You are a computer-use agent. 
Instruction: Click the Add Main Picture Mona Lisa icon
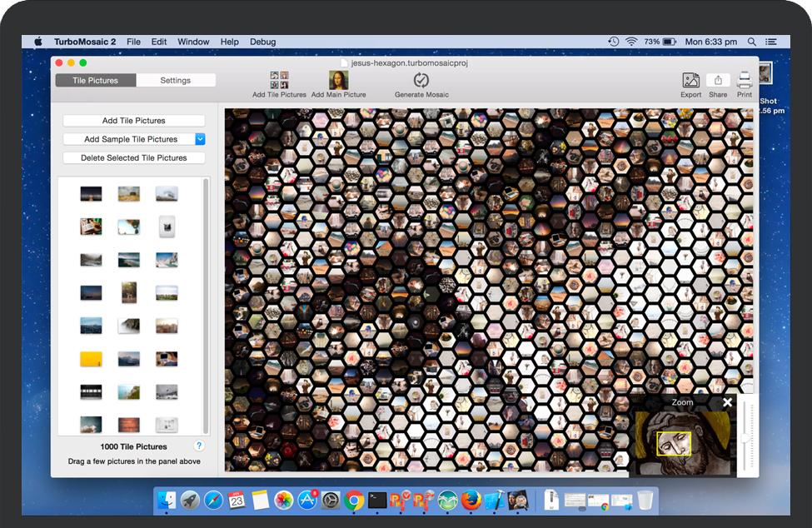click(338, 80)
